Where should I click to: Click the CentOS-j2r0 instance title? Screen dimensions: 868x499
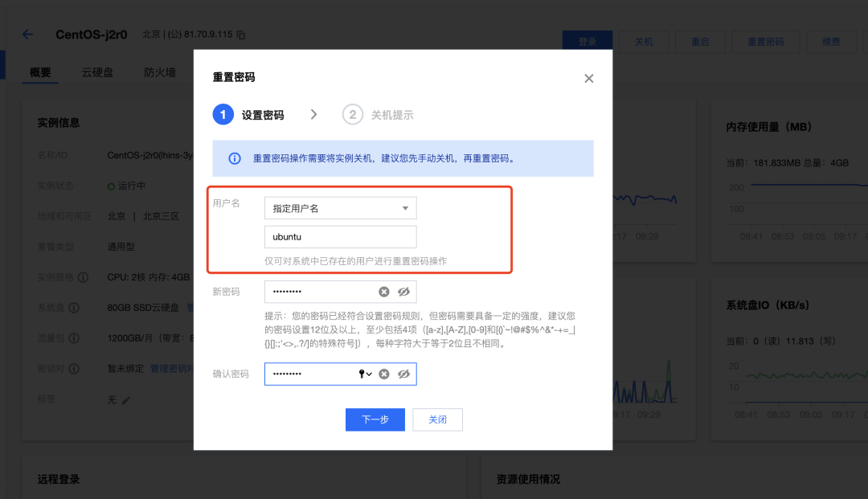point(92,35)
